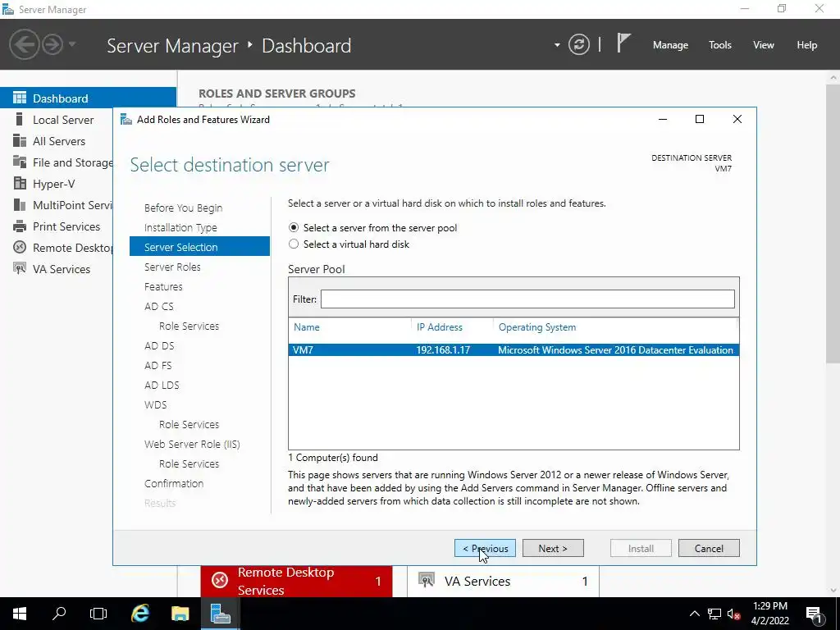Select 'Select a server from the server pool'
The height and width of the screenshot is (630, 840).
[294, 228]
